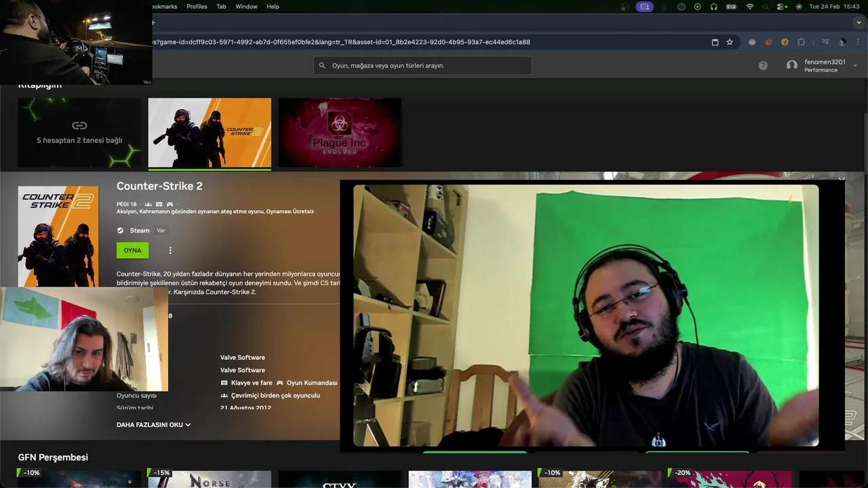The width and height of the screenshot is (868, 488).
Task: Click the Counter-Strike 2 cover art
Action: coord(58,237)
